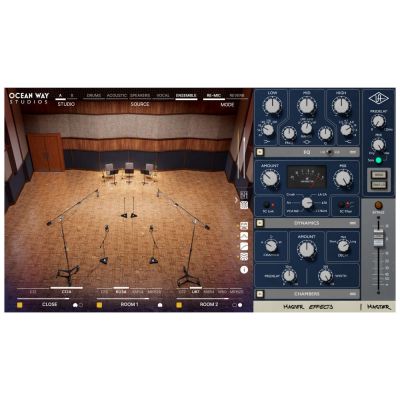Choose ACOUSTIC as the source
This screenshot has width=400, height=400.
click(117, 95)
